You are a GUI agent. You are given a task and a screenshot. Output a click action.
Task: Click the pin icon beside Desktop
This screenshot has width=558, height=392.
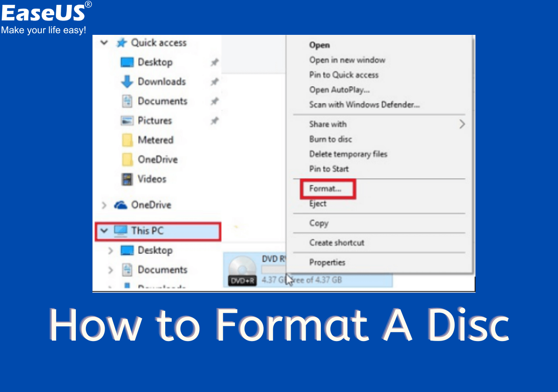coord(214,62)
